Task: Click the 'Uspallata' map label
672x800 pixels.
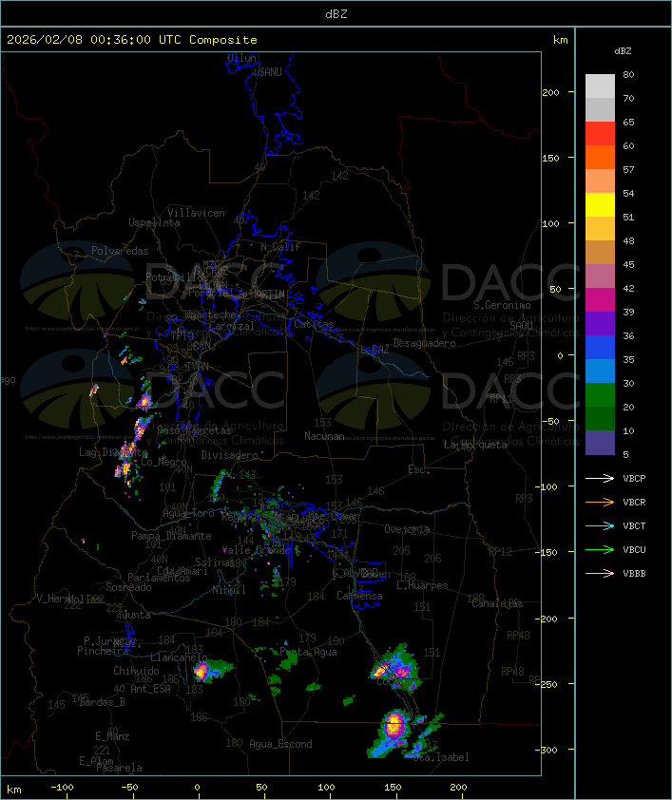Action: tap(154, 223)
